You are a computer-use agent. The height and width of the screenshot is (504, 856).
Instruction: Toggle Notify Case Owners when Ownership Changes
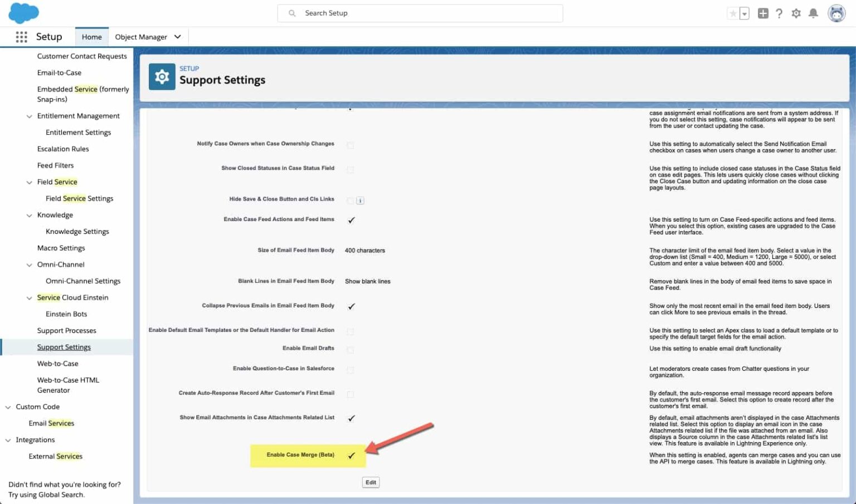pos(351,144)
